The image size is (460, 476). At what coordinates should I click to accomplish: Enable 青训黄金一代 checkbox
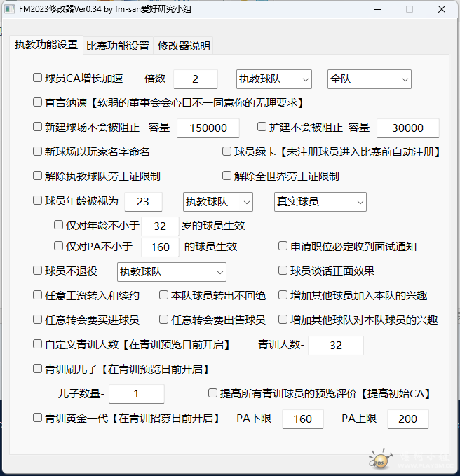pyautogui.click(x=37, y=418)
